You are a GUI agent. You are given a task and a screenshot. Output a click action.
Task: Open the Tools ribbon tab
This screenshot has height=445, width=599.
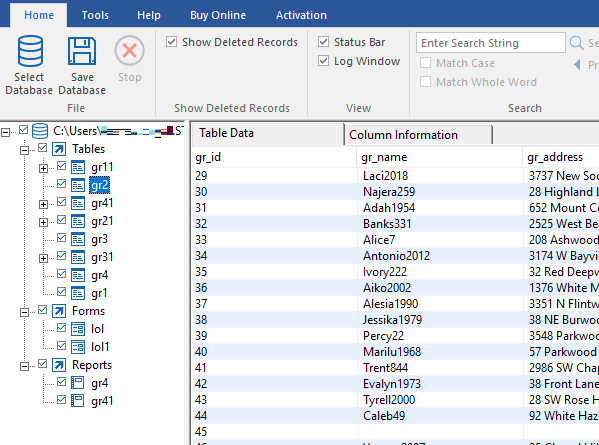[x=95, y=15]
